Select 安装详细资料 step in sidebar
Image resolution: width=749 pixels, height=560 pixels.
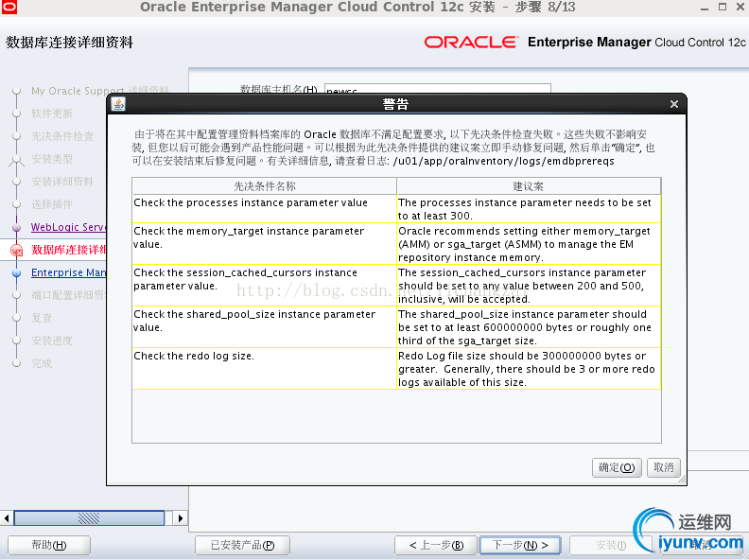pyautogui.click(x=62, y=182)
